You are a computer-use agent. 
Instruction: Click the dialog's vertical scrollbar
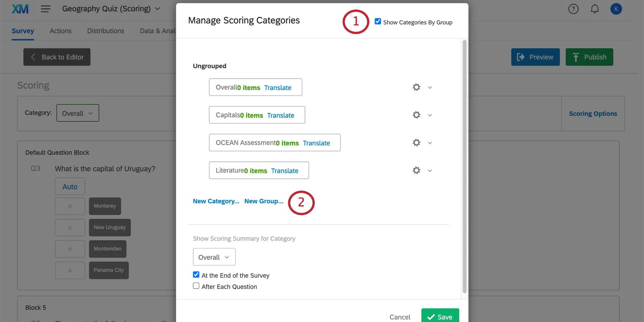(464, 167)
